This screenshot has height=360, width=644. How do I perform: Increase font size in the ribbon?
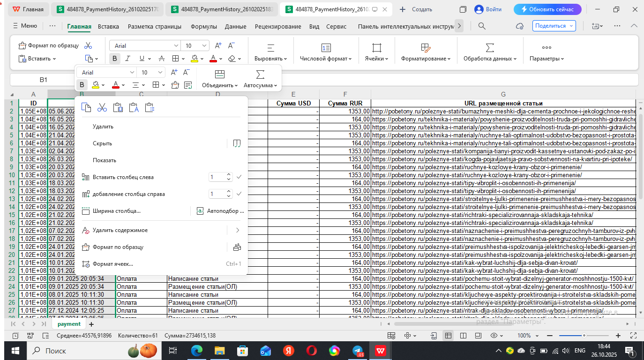(218, 45)
